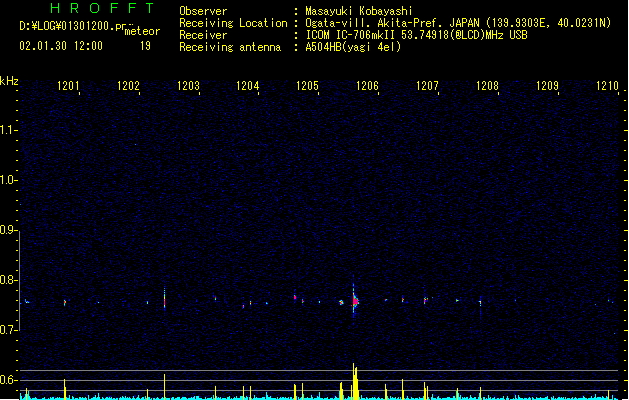
Task: Click the kHz axis unit label
Action: 9,81
